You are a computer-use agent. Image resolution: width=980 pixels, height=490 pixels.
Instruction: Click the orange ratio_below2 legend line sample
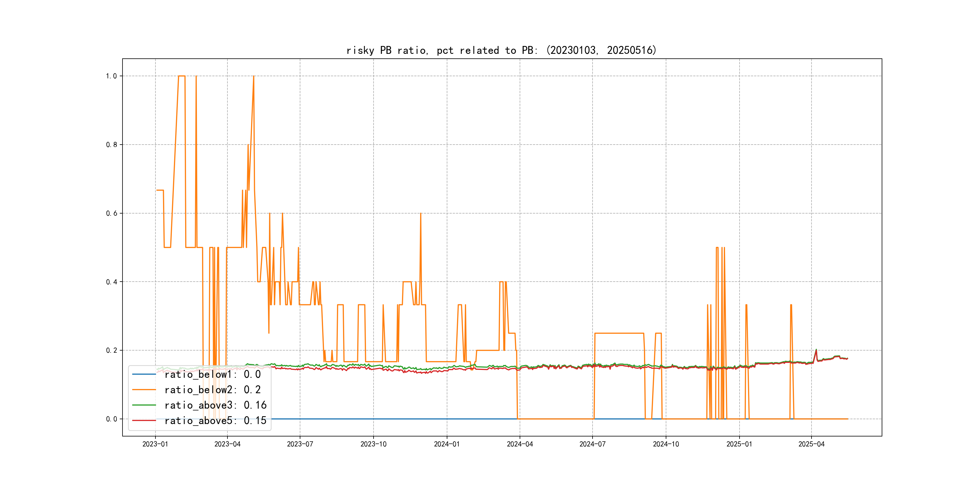tap(144, 390)
